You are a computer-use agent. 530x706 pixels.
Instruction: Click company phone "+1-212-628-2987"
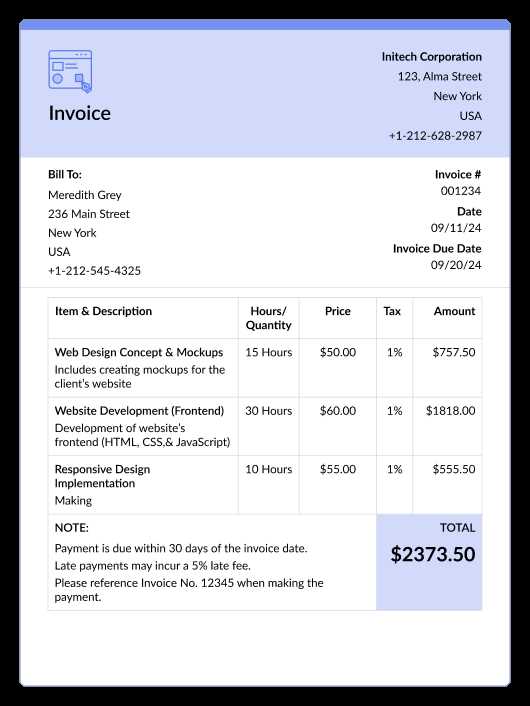pos(435,136)
